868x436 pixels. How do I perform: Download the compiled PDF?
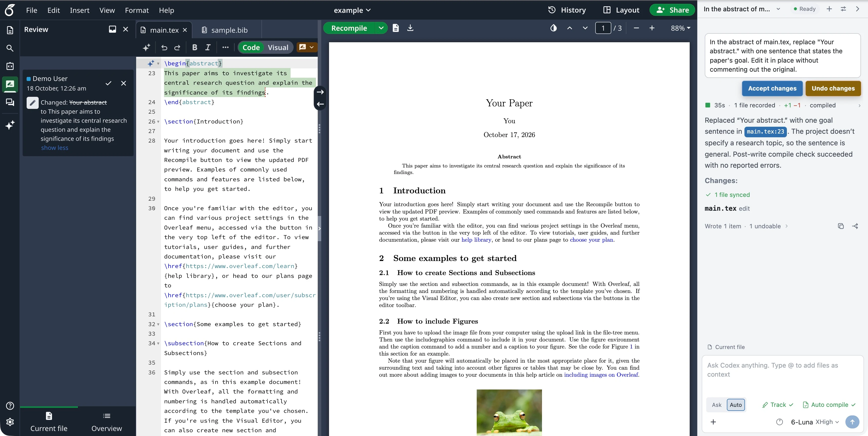tap(410, 28)
